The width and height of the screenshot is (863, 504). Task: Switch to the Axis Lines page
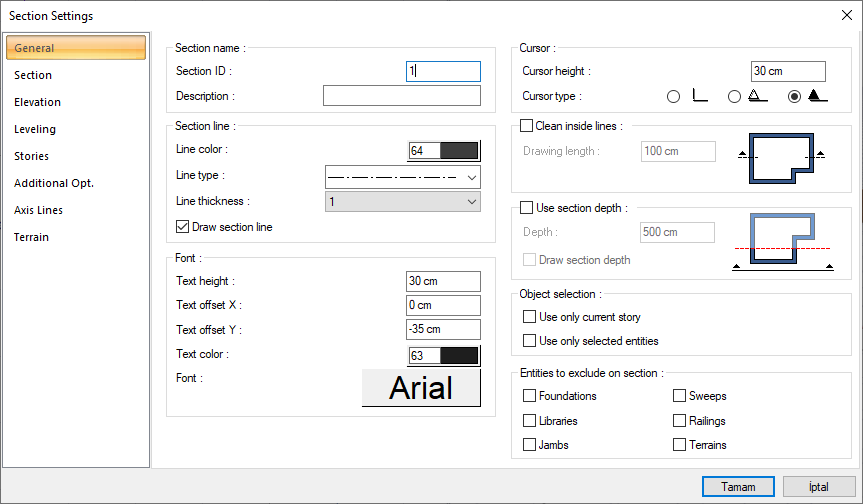(39, 210)
